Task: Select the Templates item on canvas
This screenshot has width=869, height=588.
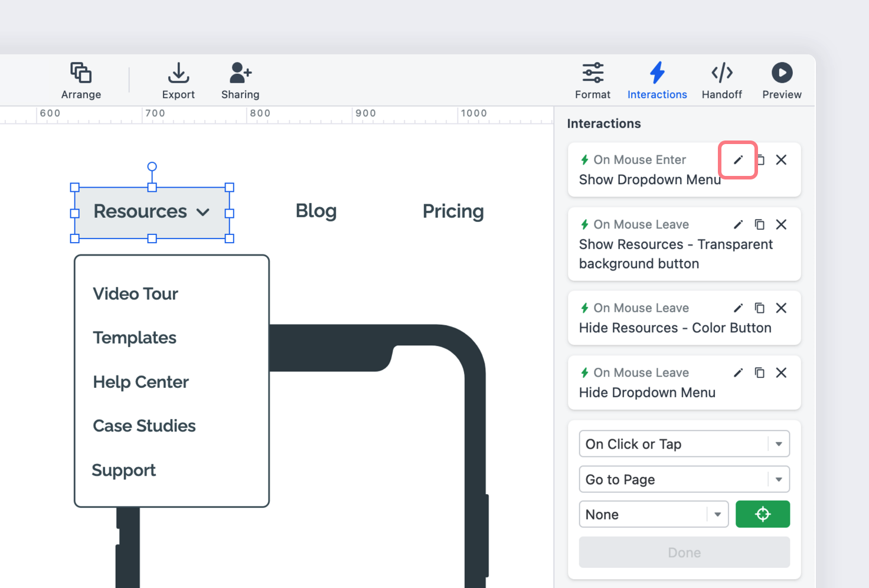Action: click(135, 338)
